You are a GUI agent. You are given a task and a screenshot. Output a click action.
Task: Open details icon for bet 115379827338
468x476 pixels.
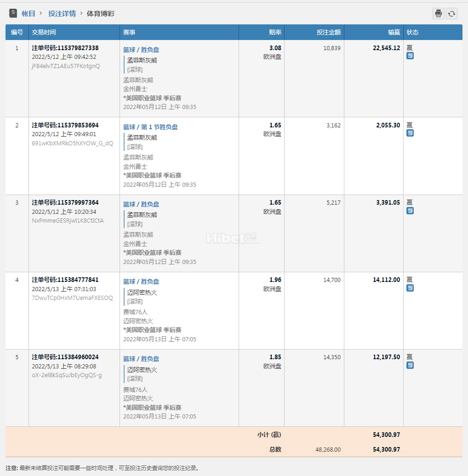[x=410, y=56]
